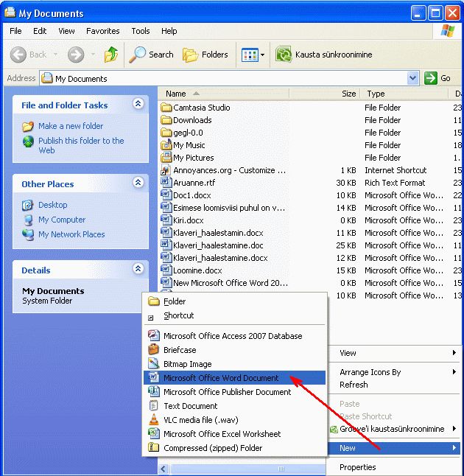Click Make a new folder link
Image resolution: width=464 pixels, height=476 pixels.
click(x=71, y=126)
